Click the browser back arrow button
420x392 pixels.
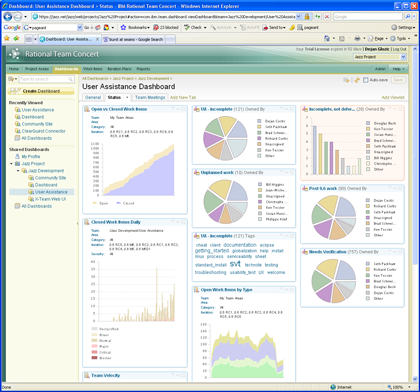[x=8, y=16]
